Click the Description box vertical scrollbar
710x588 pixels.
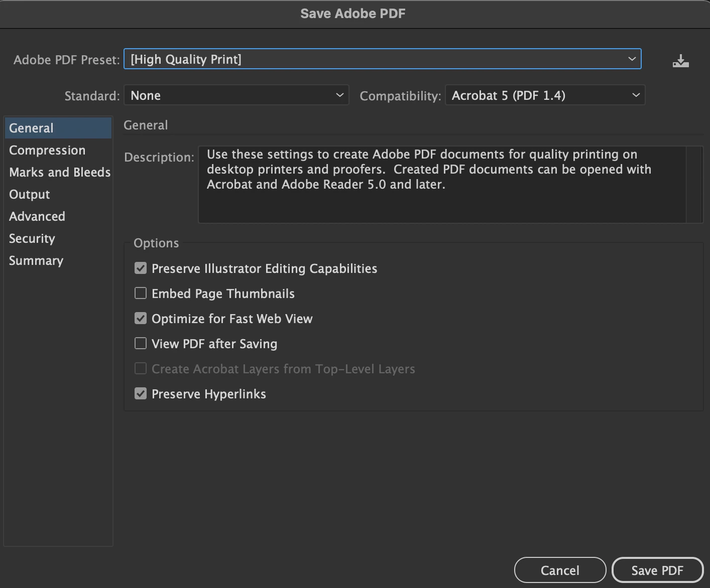[x=694, y=184]
